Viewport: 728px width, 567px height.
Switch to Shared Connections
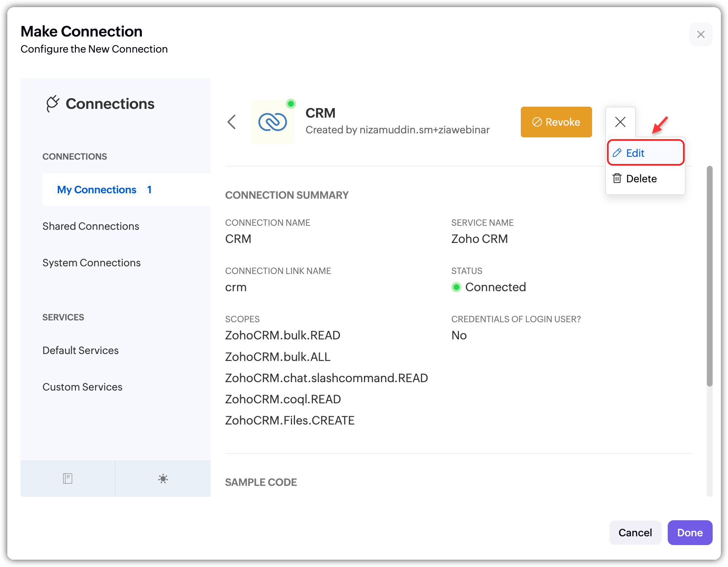[x=91, y=226]
